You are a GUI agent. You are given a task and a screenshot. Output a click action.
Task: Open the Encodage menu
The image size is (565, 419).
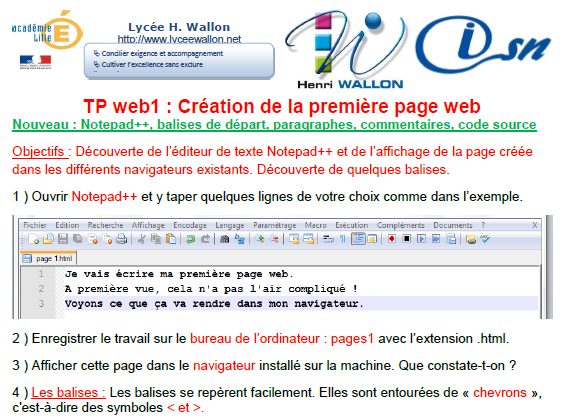point(190,225)
